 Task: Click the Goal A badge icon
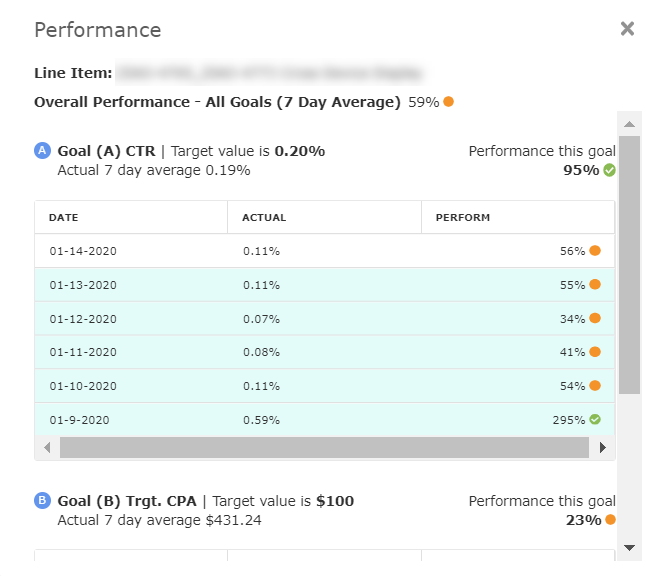(42, 151)
